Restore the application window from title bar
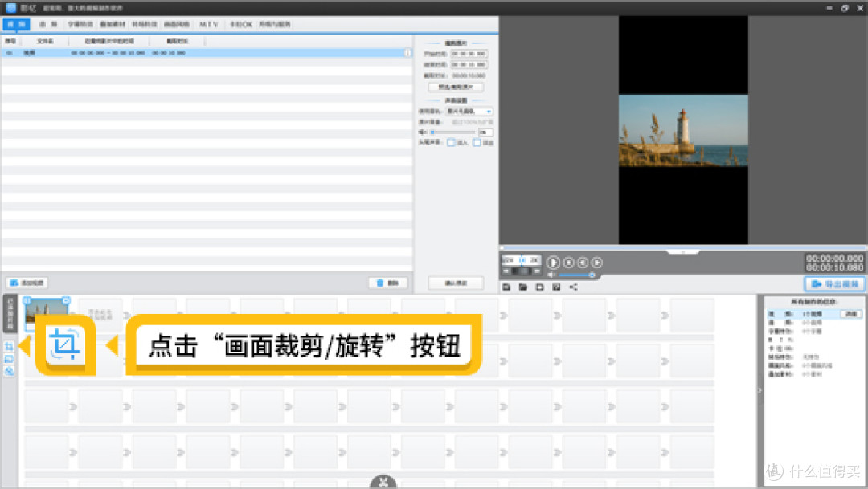The image size is (868, 489). pyautogui.click(x=844, y=8)
